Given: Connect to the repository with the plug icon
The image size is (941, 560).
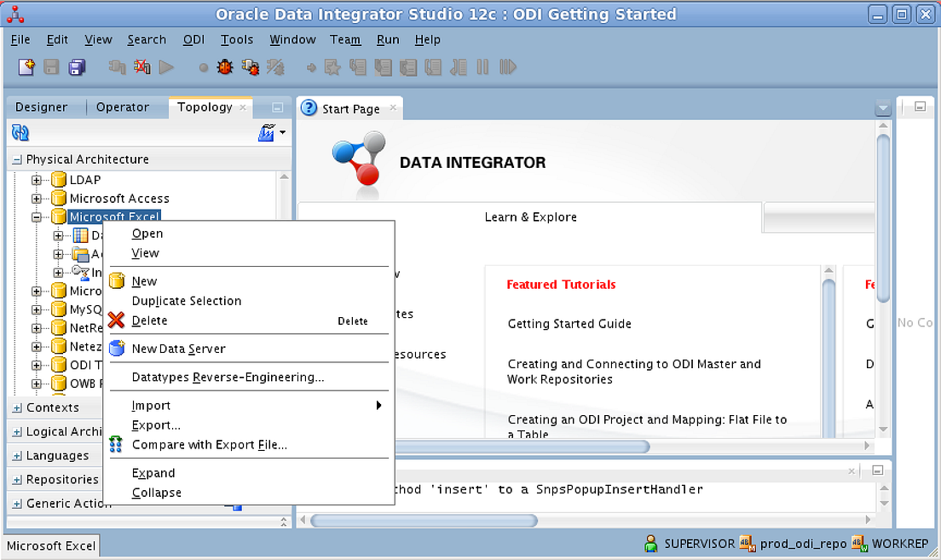Looking at the screenshot, I should (118, 66).
